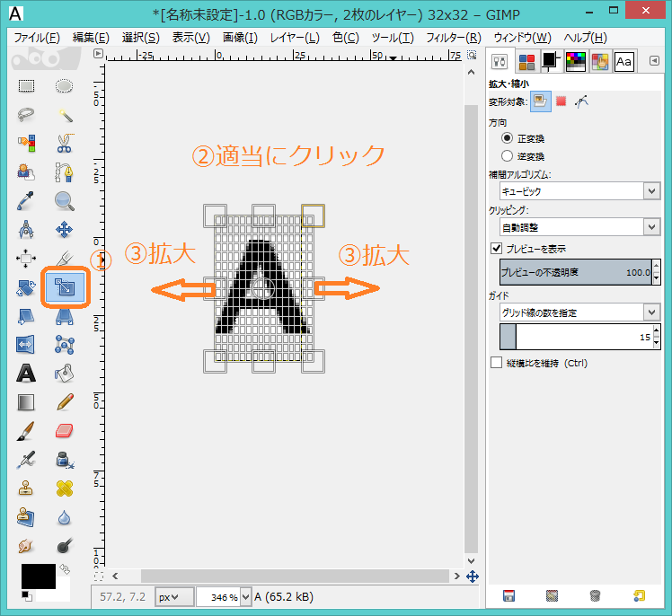Select the Paintbrush tool
672x616 pixels.
pos(26,431)
